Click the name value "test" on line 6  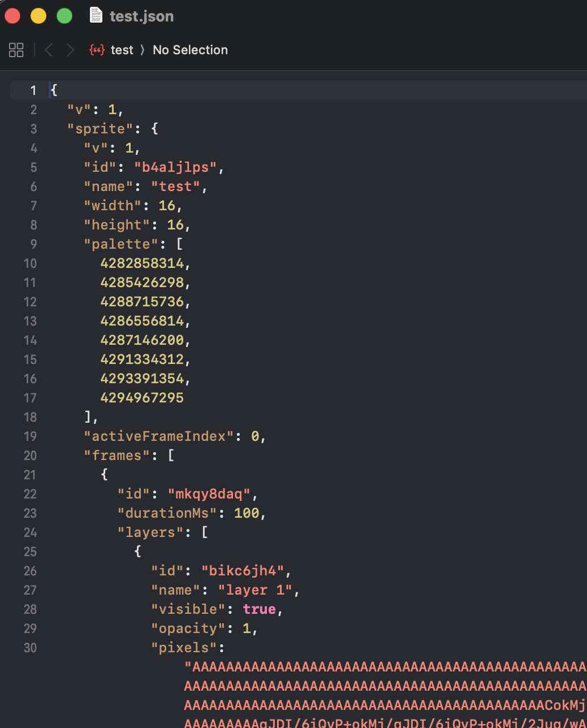click(175, 187)
